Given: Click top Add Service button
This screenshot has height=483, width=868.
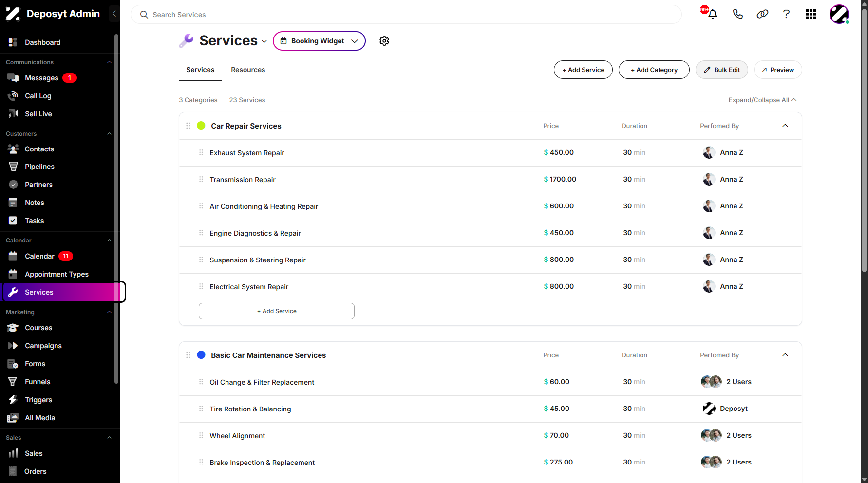Looking at the screenshot, I should point(583,70).
